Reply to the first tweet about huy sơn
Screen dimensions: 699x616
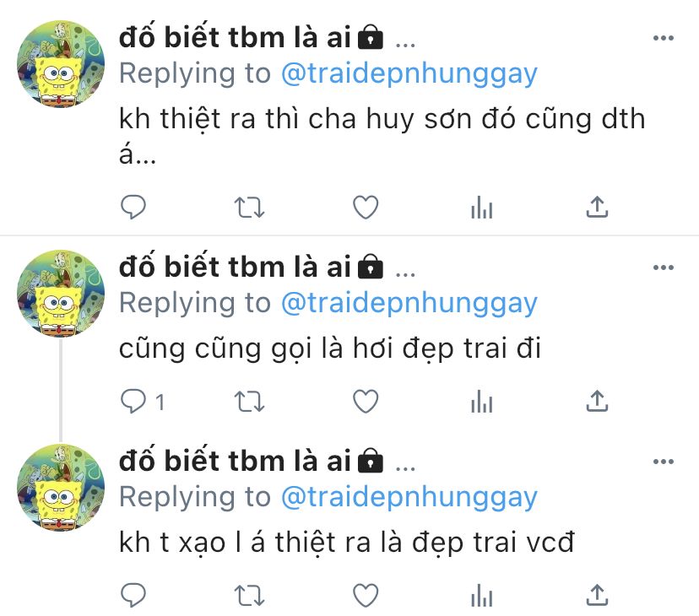(x=133, y=208)
